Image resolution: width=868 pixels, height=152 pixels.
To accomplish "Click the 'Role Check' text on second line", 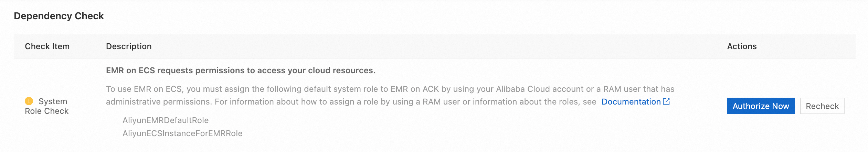I will click(x=47, y=111).
